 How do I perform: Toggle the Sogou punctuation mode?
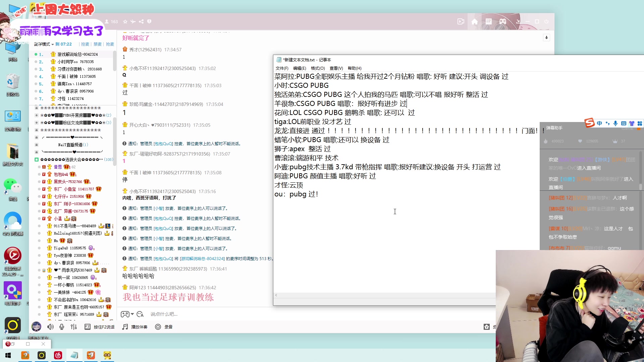[x=607, y=123]
